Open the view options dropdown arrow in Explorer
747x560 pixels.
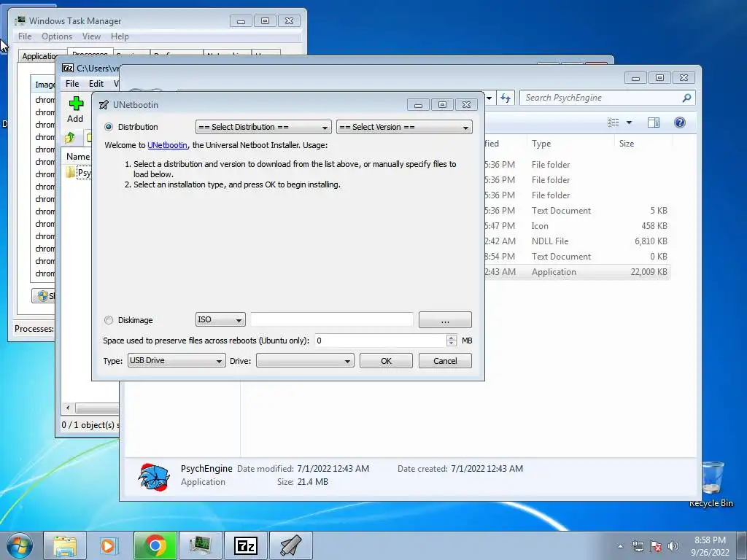tap(629, 122)
